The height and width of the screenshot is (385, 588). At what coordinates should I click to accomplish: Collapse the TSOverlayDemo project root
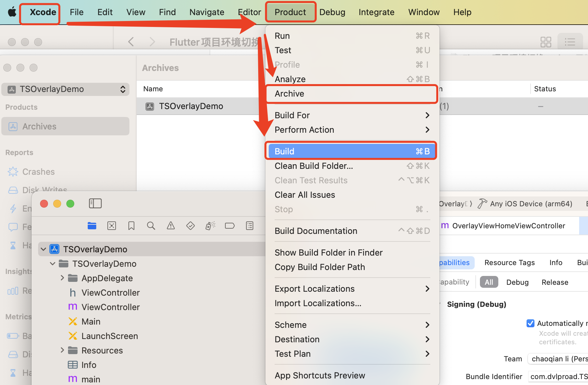click(x=43, y=249)
